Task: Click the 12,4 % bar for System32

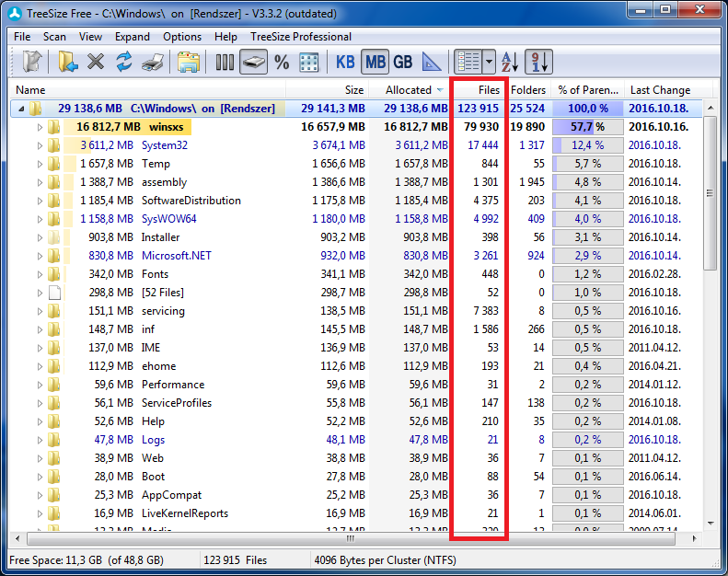Action: tap(588, 145)
